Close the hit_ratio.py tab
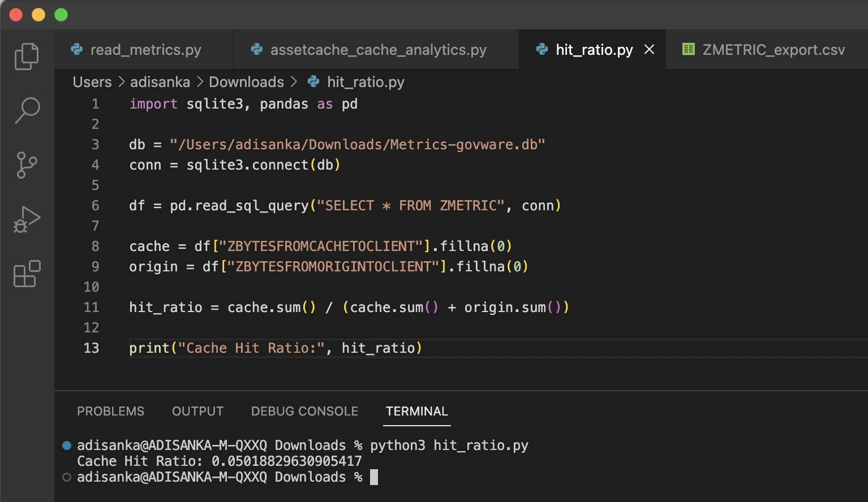The image size is (868, 502). (x=648, y=49)
